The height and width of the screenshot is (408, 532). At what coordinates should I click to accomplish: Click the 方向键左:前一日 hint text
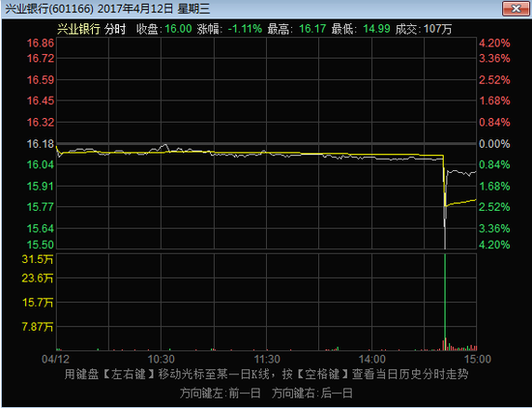[x=221, y=393]
